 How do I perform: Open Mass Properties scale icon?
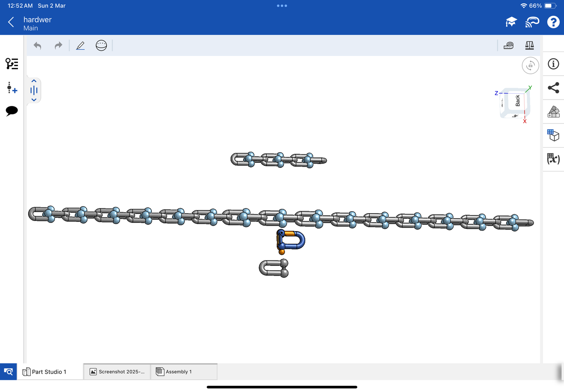529,46
